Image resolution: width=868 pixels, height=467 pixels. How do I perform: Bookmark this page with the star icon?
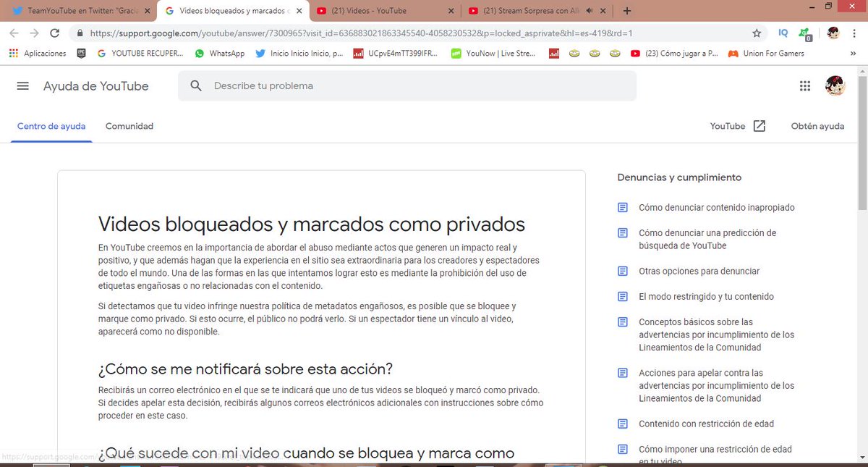(x=757, y=33)
